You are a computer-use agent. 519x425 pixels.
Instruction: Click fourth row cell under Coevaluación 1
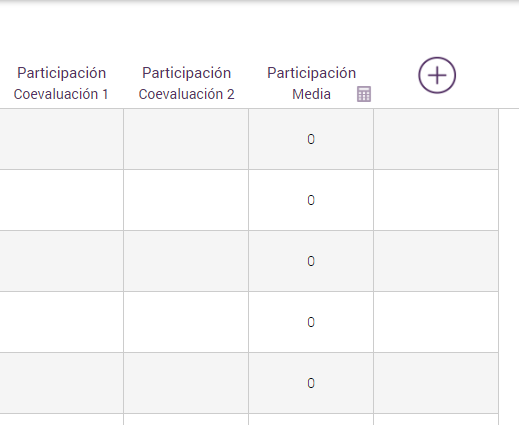61,322
